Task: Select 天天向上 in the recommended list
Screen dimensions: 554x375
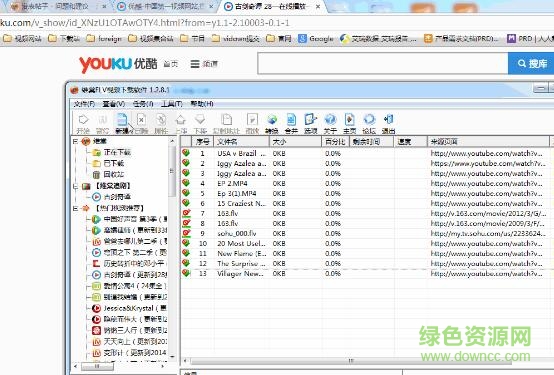Action: point(130,341)
